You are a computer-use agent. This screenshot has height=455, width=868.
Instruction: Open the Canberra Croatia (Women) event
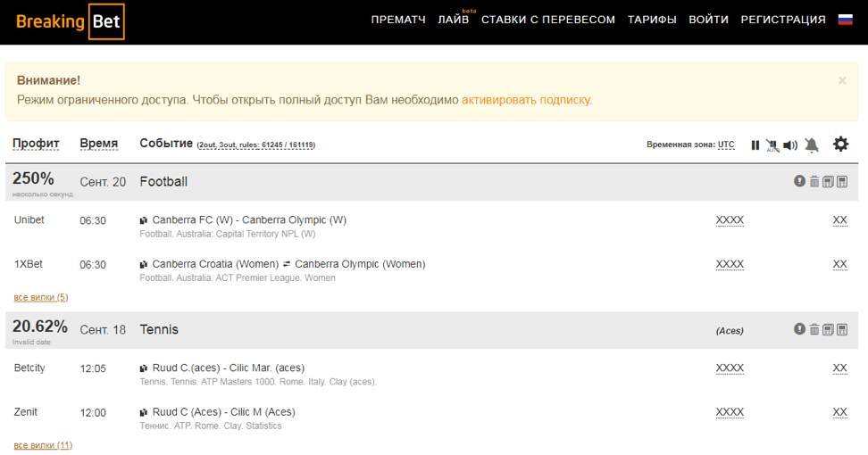coord(289,264)
